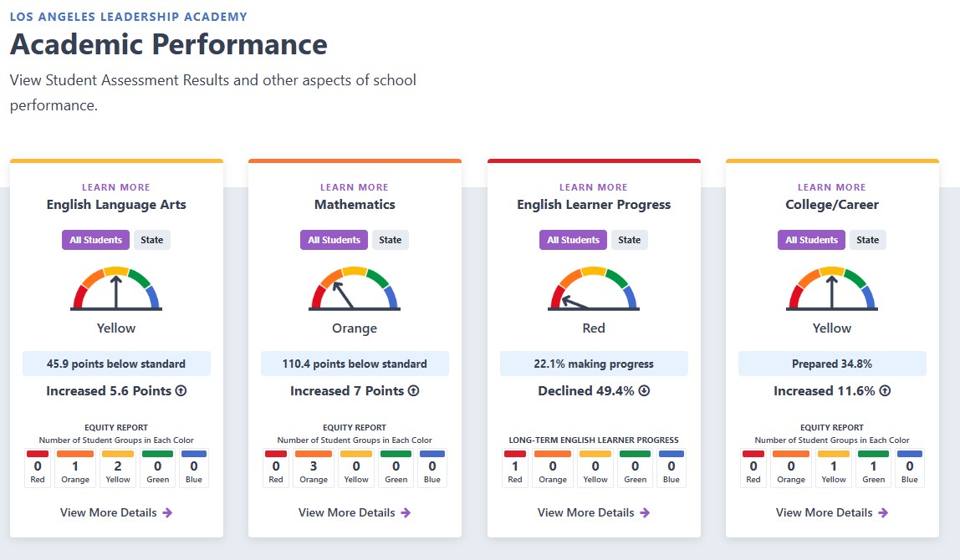This screenshot has height=560, width=960.
Task: Click Red box in Long-Term English Learner Progress
Action: tap(515, 468)
